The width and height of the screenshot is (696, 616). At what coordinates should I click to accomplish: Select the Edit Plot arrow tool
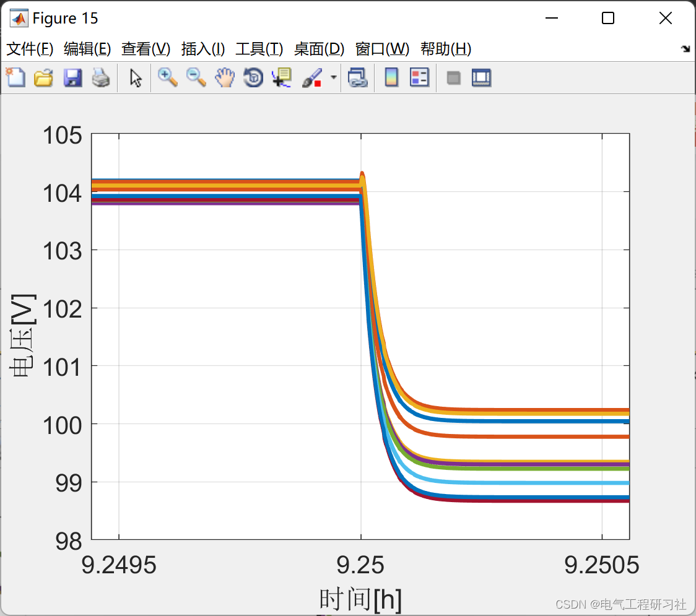click(136, 78)
